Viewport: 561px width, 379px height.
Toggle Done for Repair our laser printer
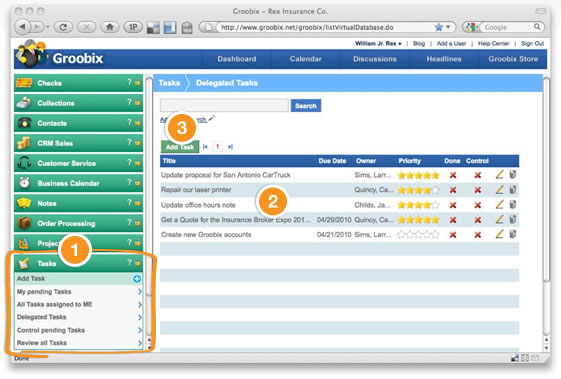453,190
